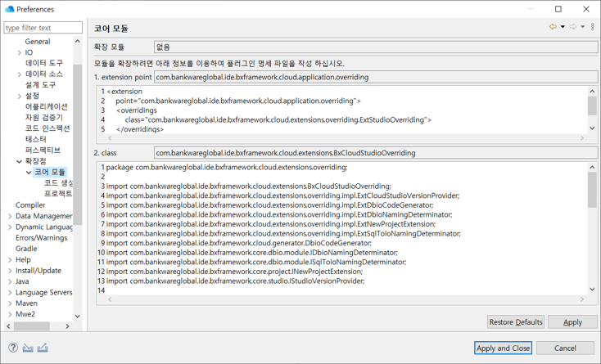Click the forward navigation arrow icon
This screenshot has height=364, width=601.
(x=572, y=27)
